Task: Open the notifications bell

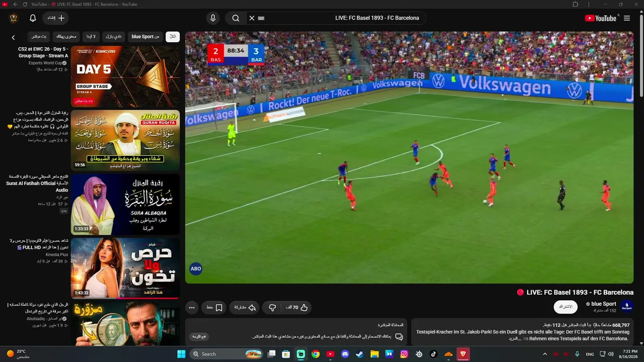Action: click(33, 18)
